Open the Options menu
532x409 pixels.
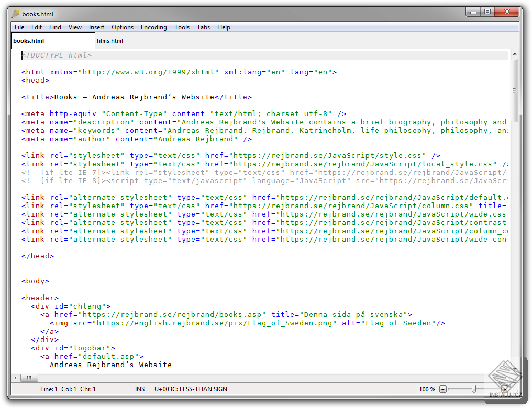(122, 27)
